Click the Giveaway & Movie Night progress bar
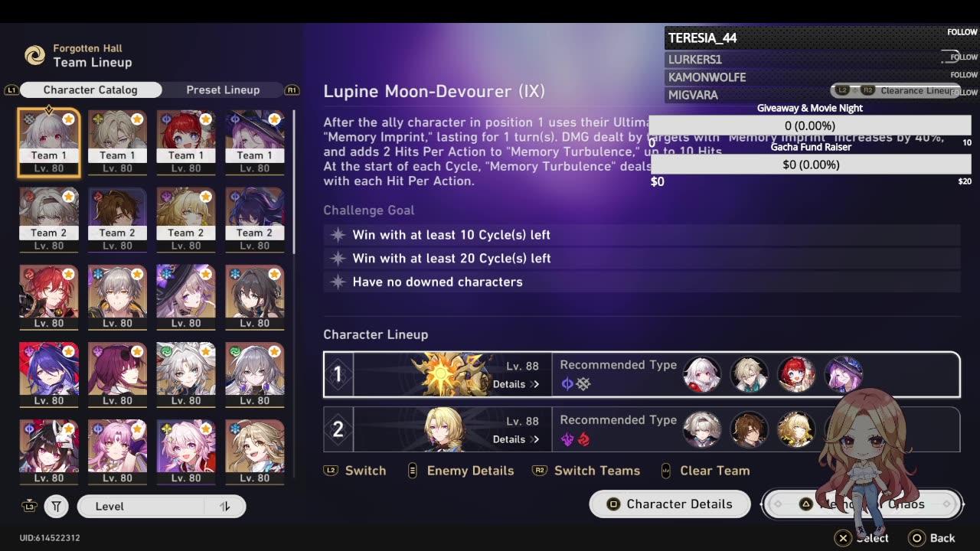 tap(810, 126)
